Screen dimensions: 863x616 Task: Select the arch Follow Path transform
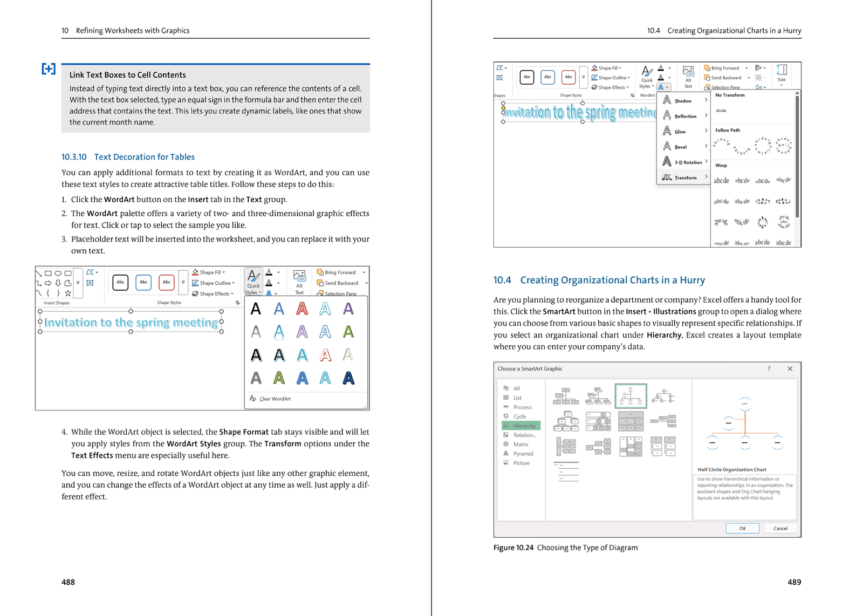pyautogui.click(x=722, y=142)
